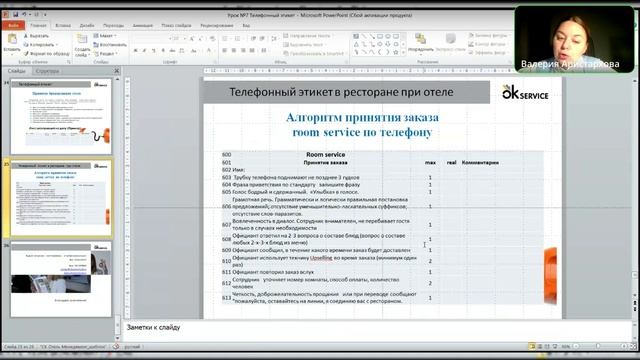
Task: Click Align Text (Выровнять текст) button
Action: pos(306,44)
